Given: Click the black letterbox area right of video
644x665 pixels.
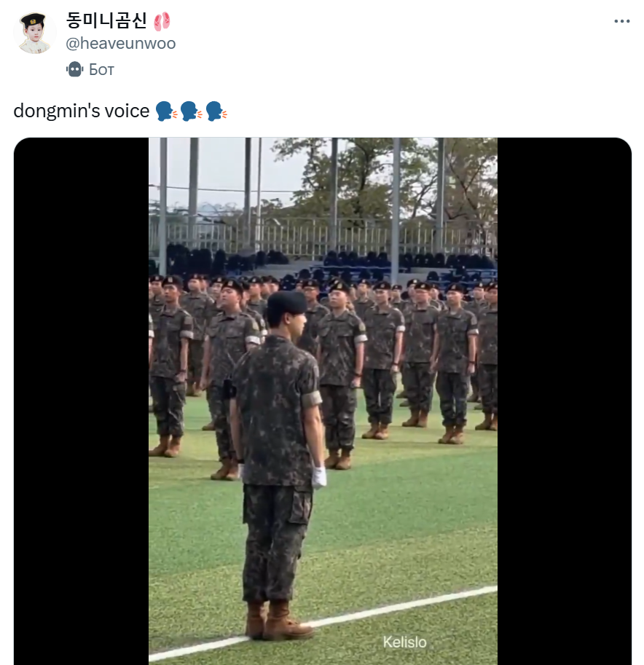Looking at the screenshot, I should point(565,401).
